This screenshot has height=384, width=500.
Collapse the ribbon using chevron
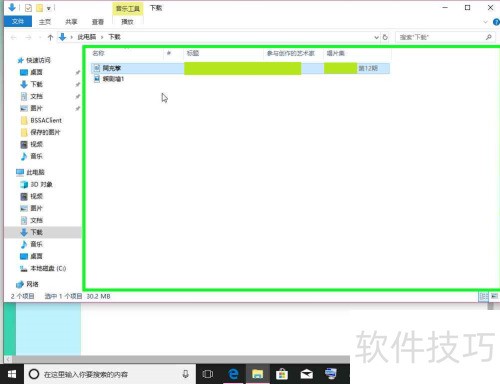pyautogui.click(x=485, y=22)
